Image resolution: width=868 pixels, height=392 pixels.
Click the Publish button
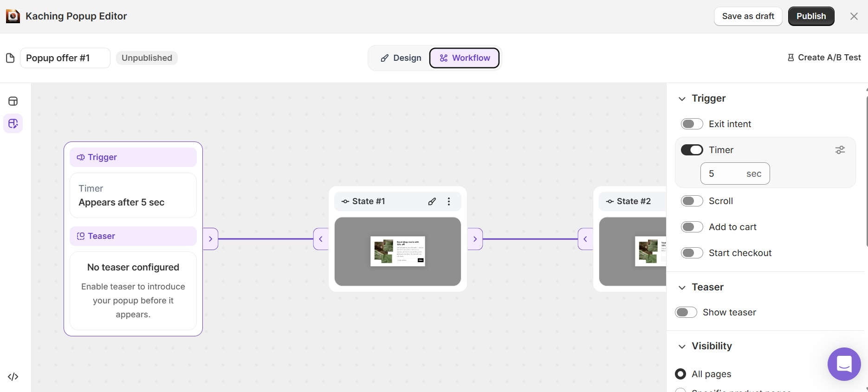click(x=811, y=16)
